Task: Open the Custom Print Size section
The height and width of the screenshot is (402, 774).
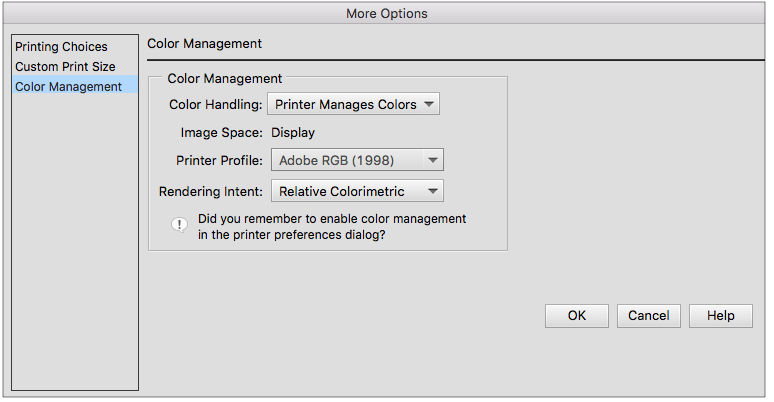Action: [65, 66]
